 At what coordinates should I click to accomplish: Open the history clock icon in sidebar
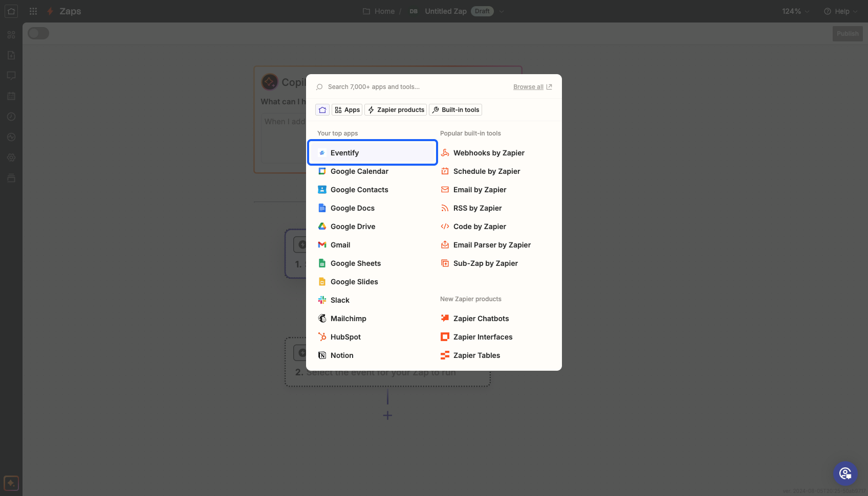click(11, 117)
